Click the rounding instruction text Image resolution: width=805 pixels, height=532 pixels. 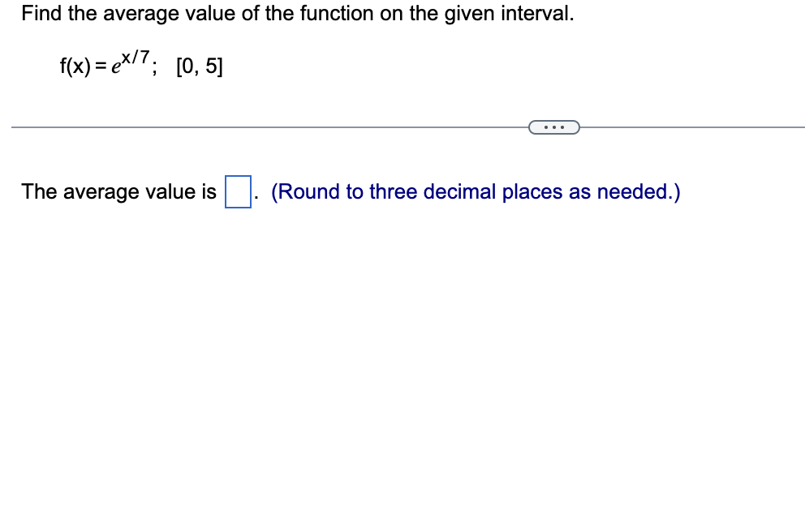point(476,191)
